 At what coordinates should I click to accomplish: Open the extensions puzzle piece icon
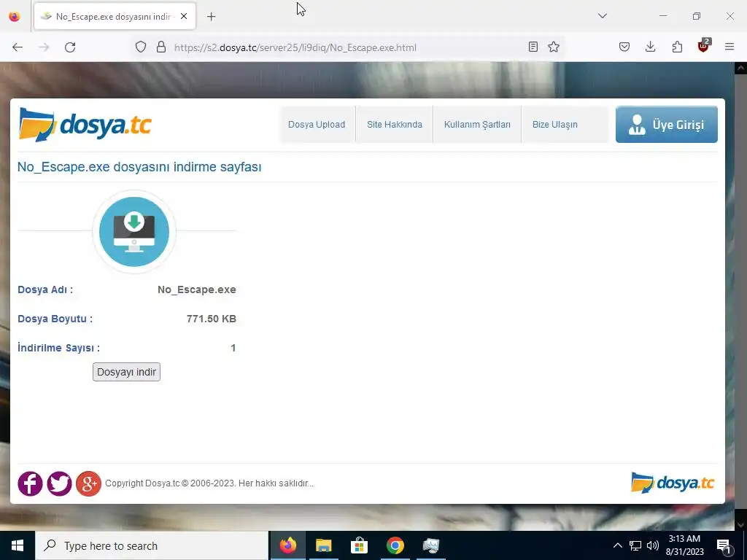[x=677, y=47]
